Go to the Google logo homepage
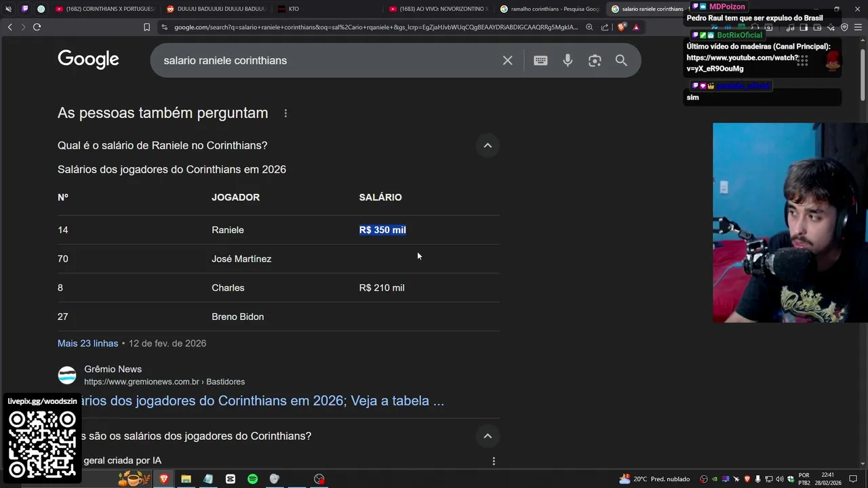This screenshot has width=868, height=488. click(x=88, y=60)
